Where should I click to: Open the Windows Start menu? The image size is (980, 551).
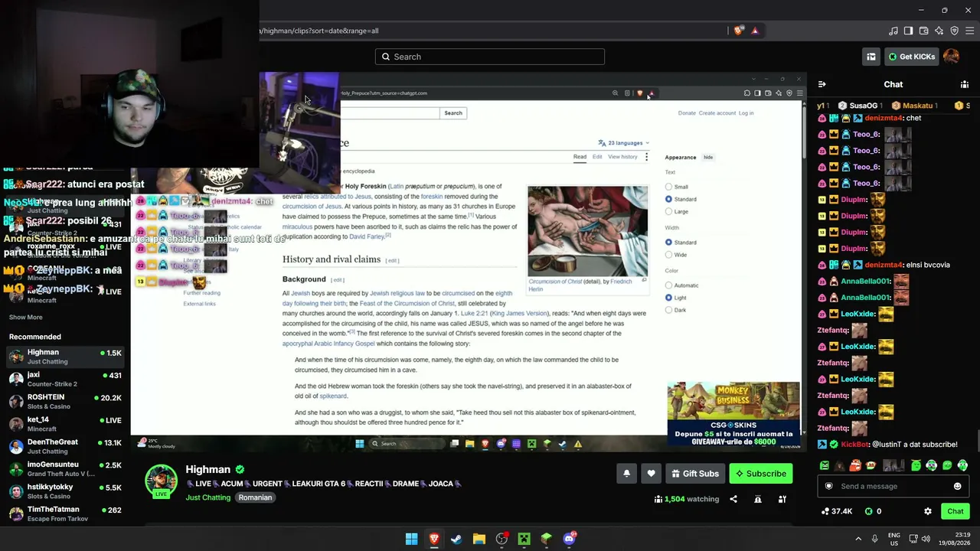pos(411,539)
